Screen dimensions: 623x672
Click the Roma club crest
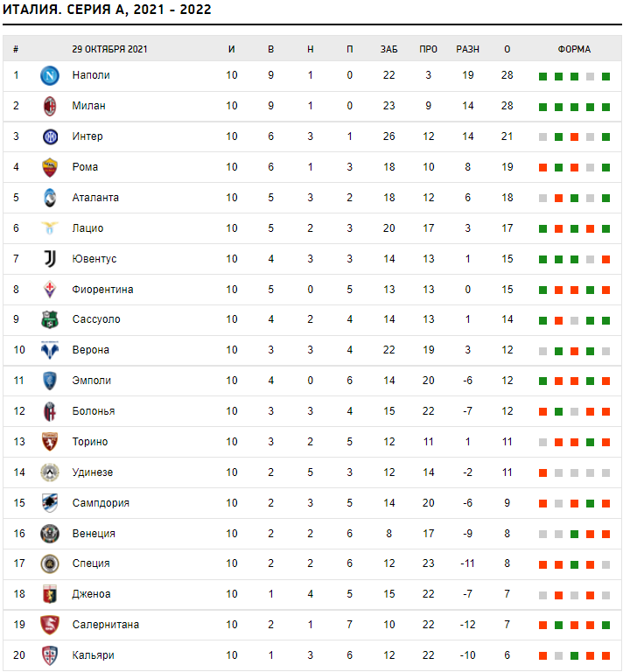click(49, 167)
